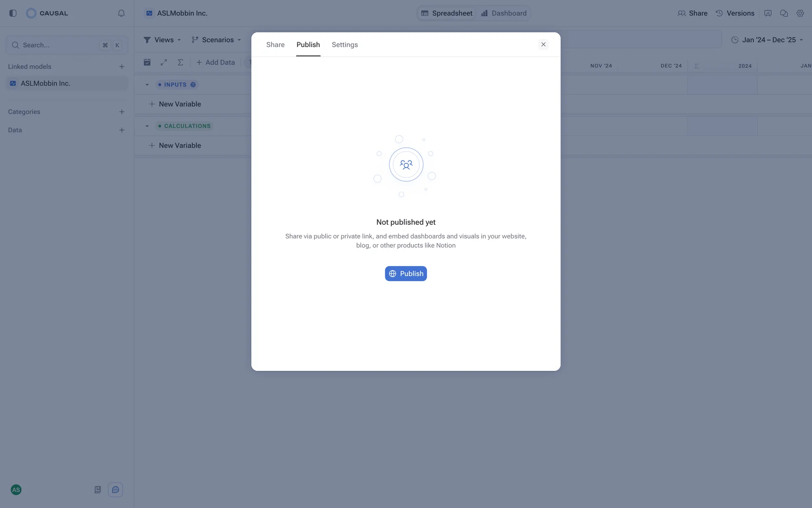Toggle the sidebar collapse icon
The height and width of the screenshot is (508, 812).
pos(13,13)
